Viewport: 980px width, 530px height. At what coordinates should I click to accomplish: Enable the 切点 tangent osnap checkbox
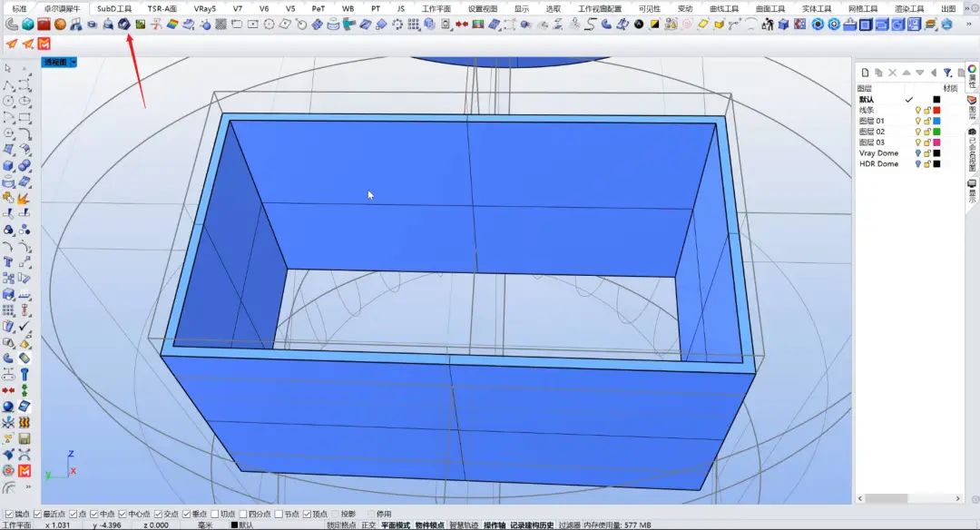tap(214, 514)
